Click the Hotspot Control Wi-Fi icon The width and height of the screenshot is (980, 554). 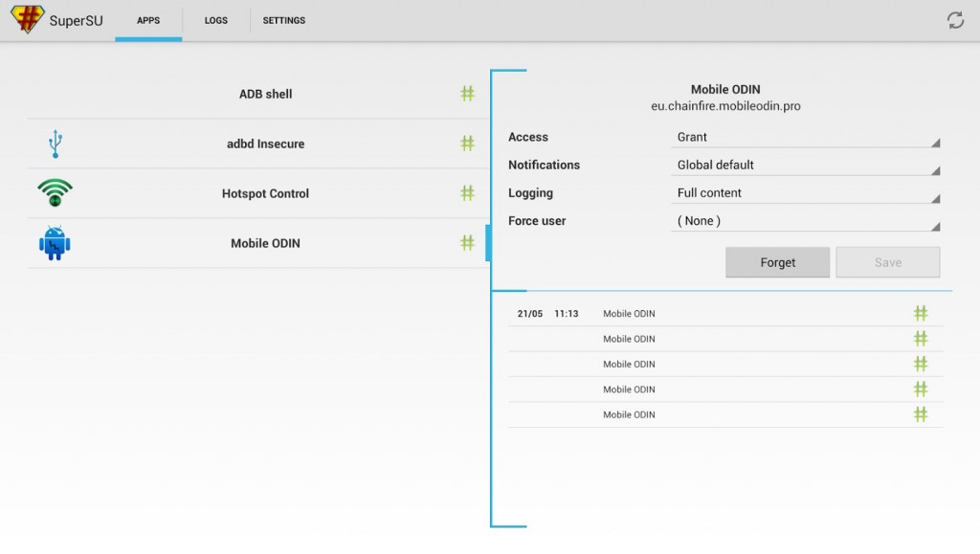56,193
